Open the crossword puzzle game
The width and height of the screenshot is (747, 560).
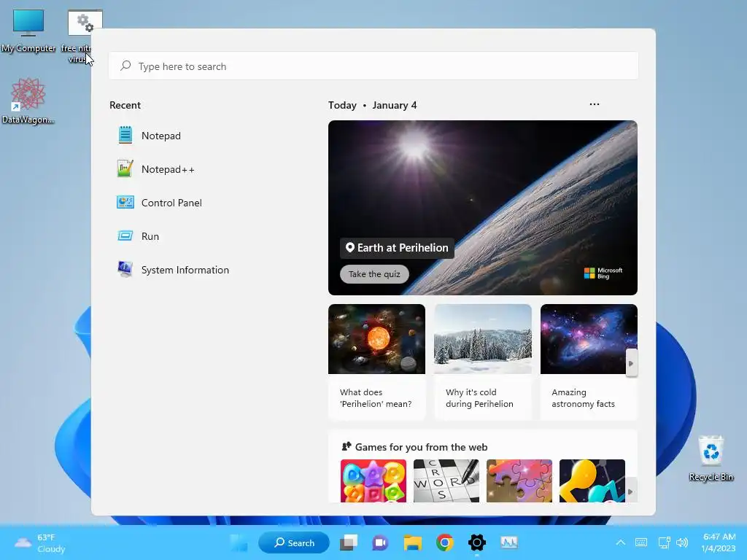[x=446, y=481]
